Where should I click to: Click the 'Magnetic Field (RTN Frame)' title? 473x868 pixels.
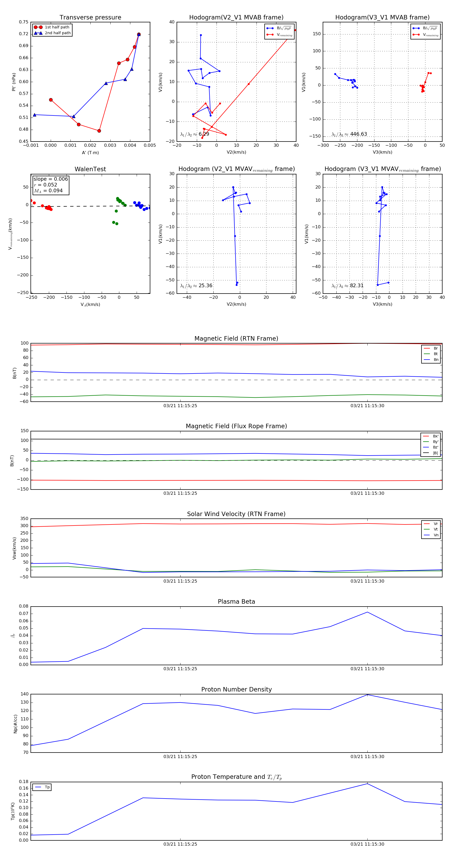(236, 339)
